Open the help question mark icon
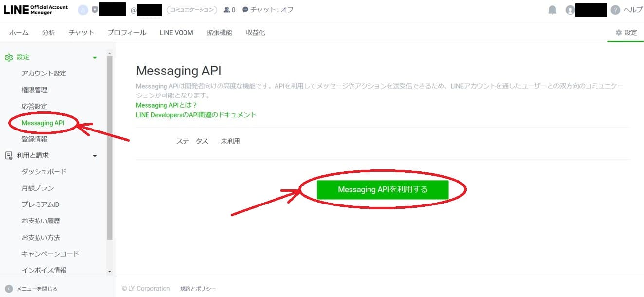This screenshot has width=644, height=297. (615, 10)
